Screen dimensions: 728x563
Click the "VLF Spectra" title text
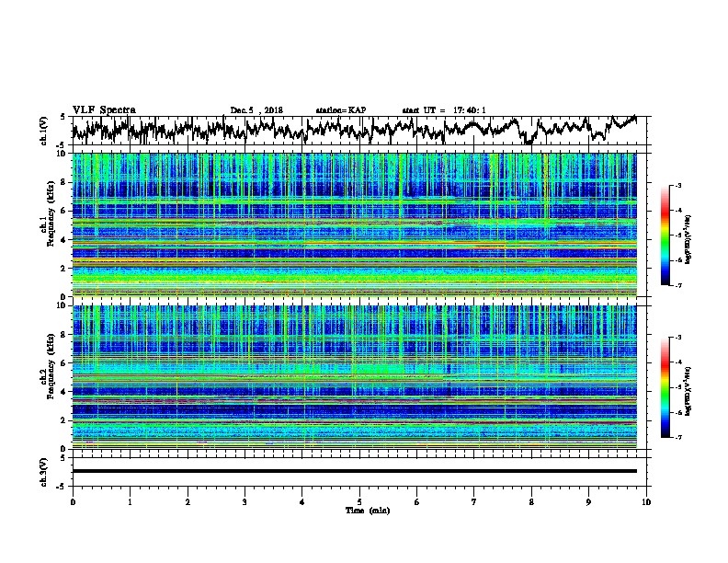click(104, 110)
